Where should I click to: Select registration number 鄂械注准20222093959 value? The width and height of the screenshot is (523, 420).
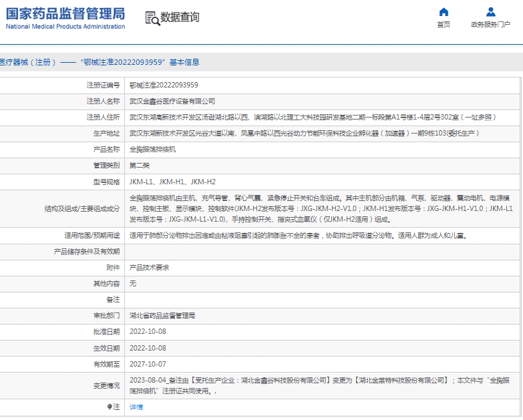tap(164, 85)
